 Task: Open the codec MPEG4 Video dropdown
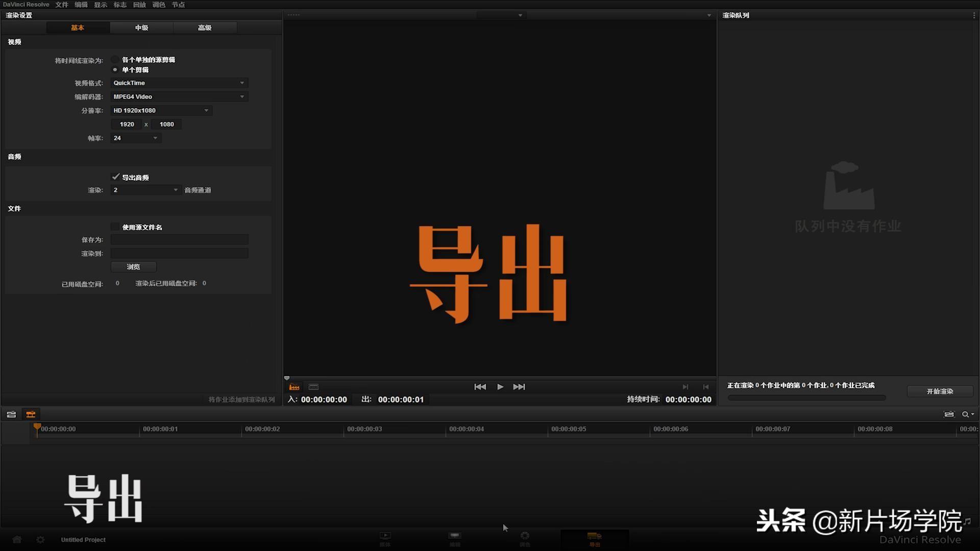[179, 96]
